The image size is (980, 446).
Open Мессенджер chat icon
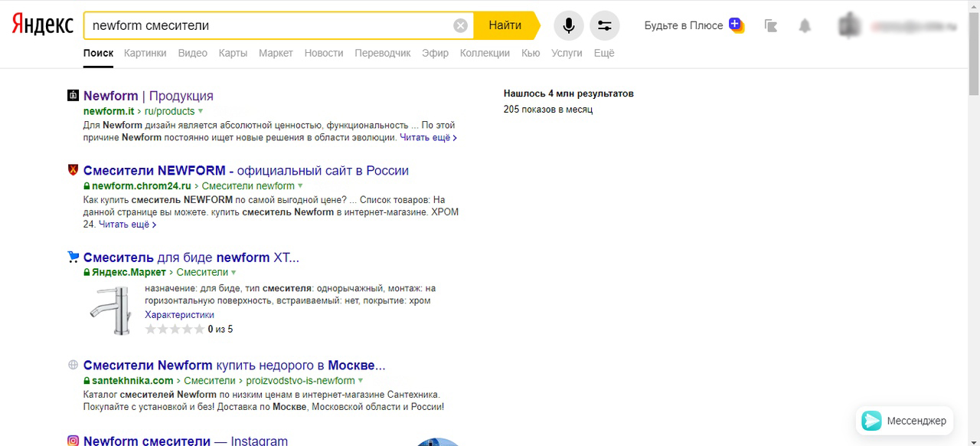pos(871,421)
